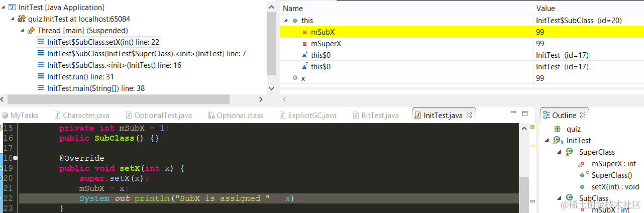Viewport: 644px width, 213px height.
Task: Click the red field icon next to mSubX
Action: click(x=304, y=32)
